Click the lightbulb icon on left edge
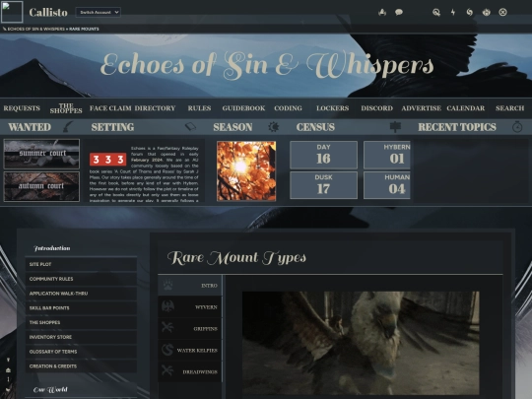This screenshot has height=399, width=532. pyautogui.click(x=8, y=360)
